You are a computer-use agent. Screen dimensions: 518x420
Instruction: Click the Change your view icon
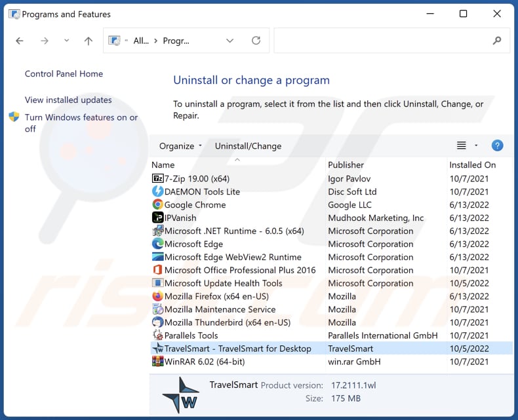[462, 145]
